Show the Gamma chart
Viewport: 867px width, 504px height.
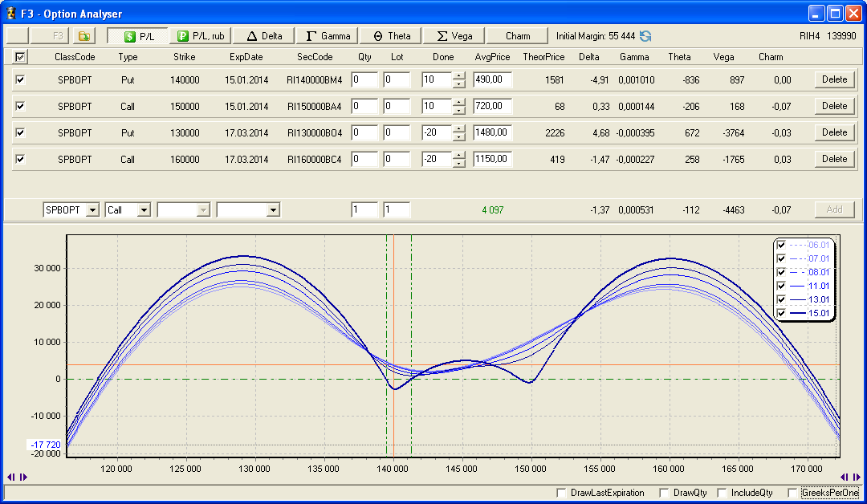tap(328, 36)
